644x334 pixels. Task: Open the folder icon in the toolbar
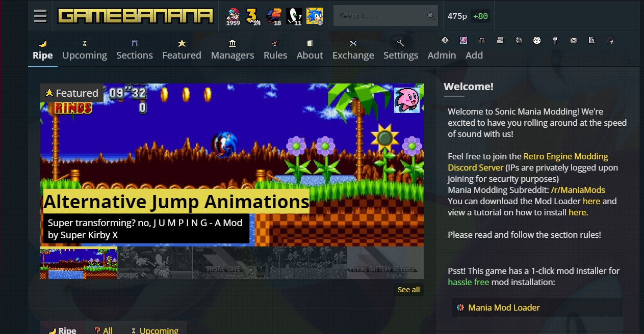pos(500,40)
